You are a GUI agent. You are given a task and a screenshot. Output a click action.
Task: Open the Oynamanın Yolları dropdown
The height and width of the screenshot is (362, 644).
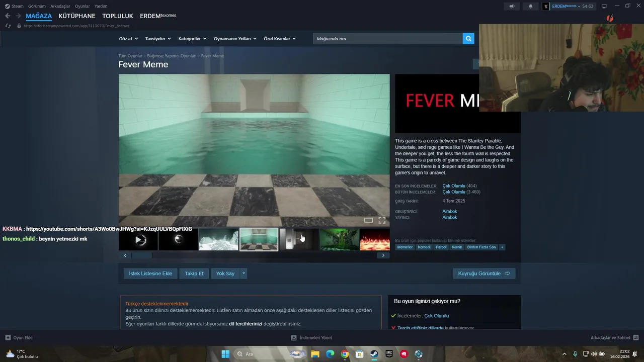coord(235,39)
